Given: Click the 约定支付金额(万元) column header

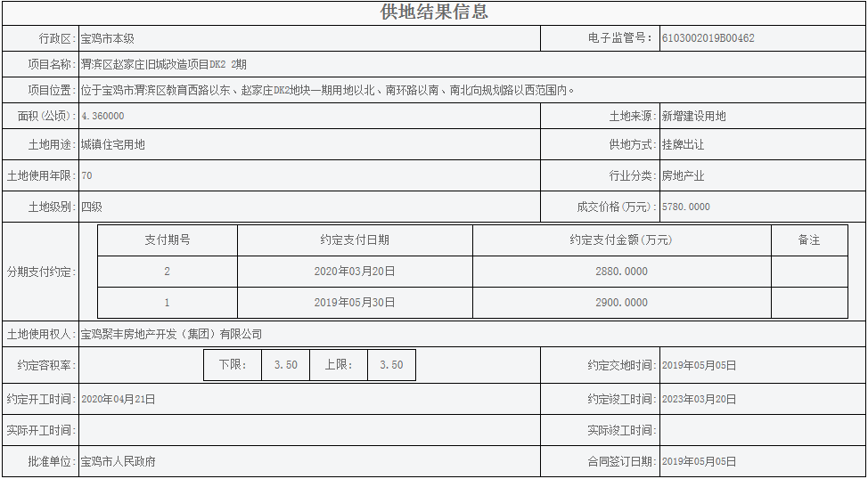Looking at the screenshot, I should [x=621, y=240].
